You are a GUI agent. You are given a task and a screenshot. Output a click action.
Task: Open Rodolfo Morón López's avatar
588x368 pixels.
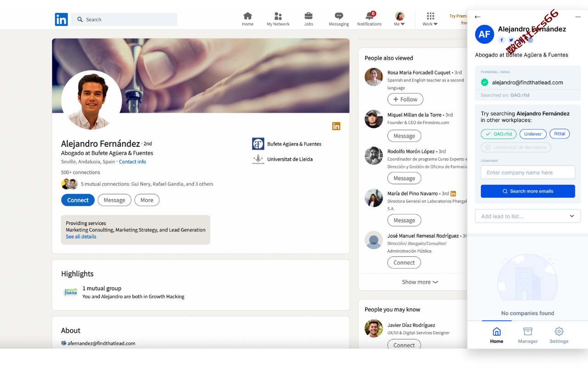374,155
